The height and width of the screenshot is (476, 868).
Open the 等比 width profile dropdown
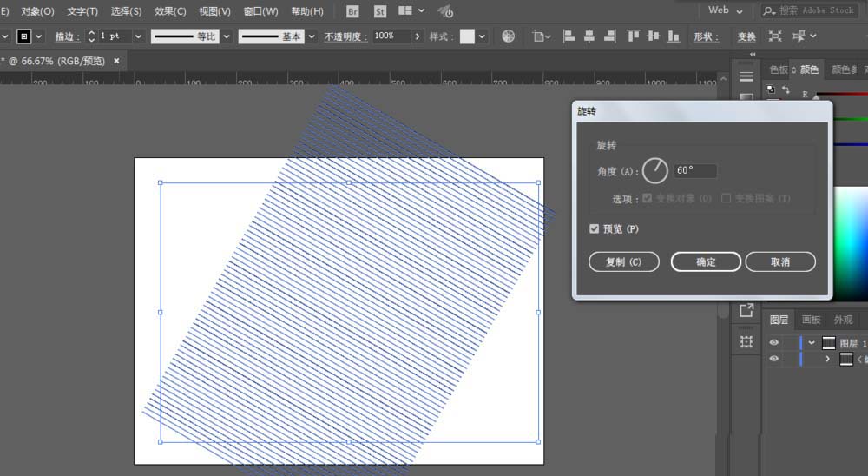(227, 36)
